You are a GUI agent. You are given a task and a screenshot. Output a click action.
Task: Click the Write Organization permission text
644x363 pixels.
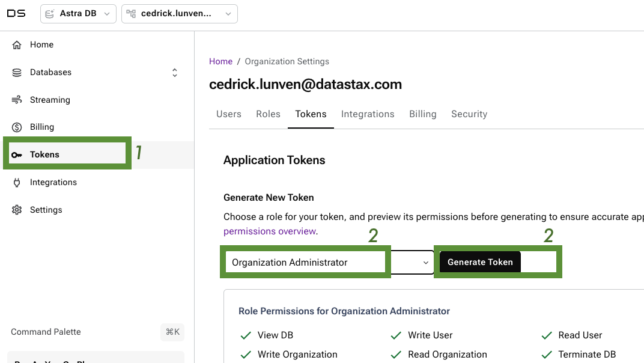[x=297, y=355]
